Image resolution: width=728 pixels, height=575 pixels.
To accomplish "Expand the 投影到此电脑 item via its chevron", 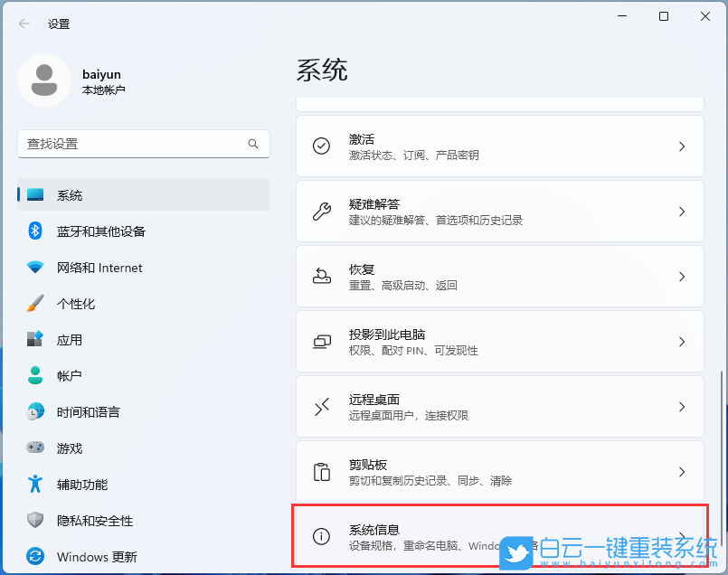I will tap(681, 341).
